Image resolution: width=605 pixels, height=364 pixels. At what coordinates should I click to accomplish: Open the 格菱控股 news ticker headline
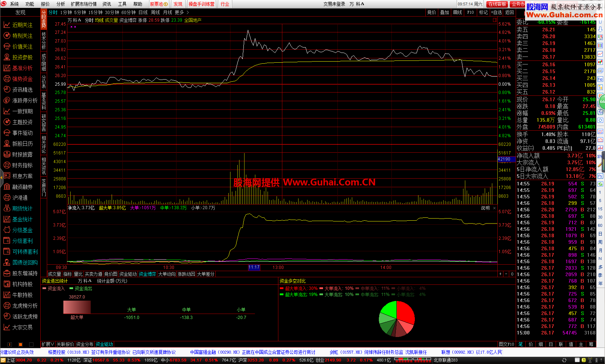[112, 352]
